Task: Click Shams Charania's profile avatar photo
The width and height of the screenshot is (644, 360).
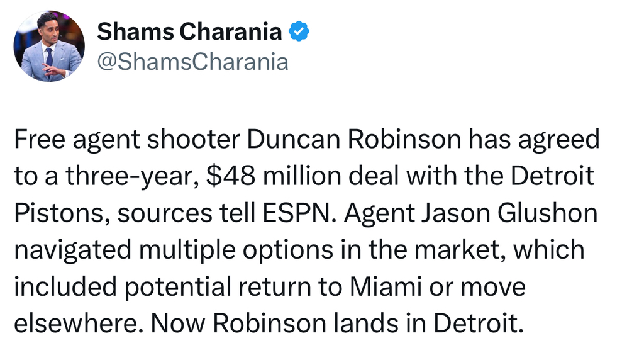Action: click(49, 47)
